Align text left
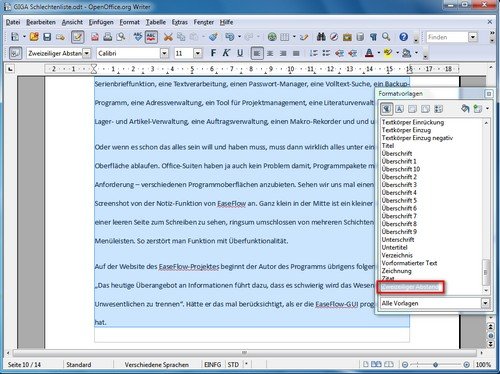This screenshot has height=374, width=500. pos(257,53)
